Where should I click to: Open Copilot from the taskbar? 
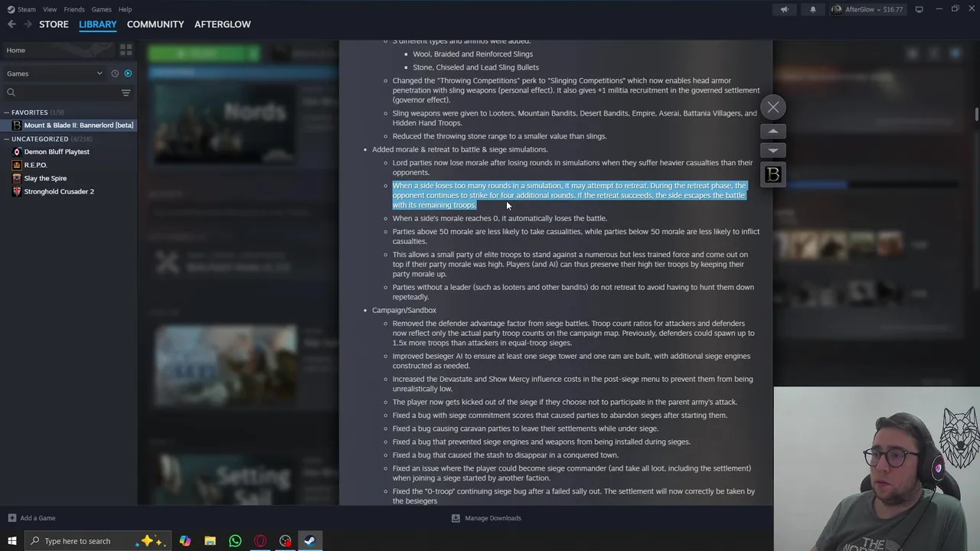coord(185,541)
